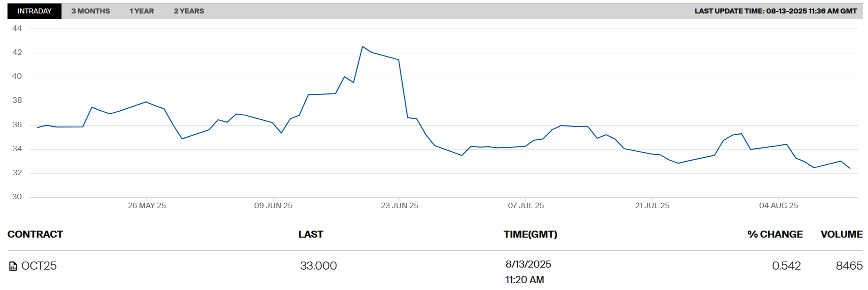Show the 2 YEARS chart range
Viewport: 868px width, 290px height.
coord(188,11)
